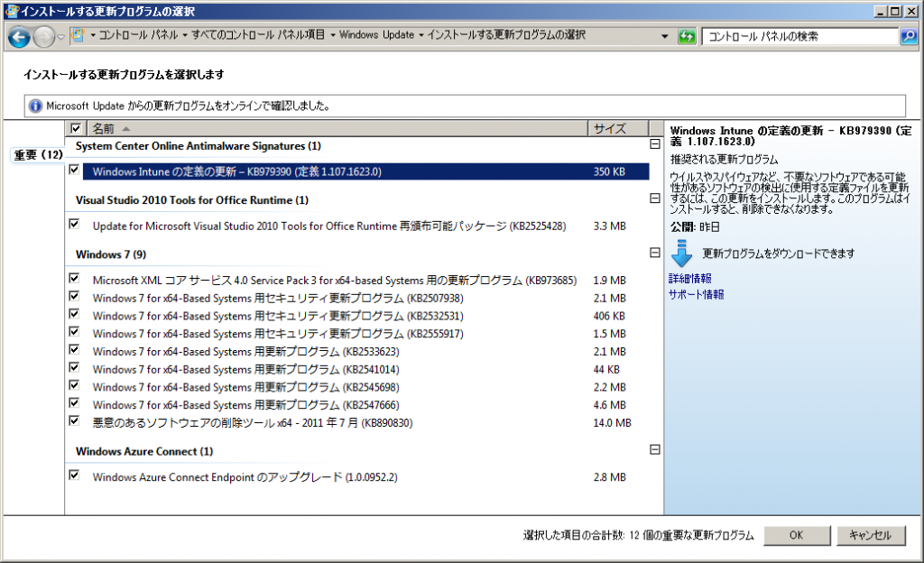Click the Forward navigation arrow button
Screen dimensions: 924x563
point(43,37)
